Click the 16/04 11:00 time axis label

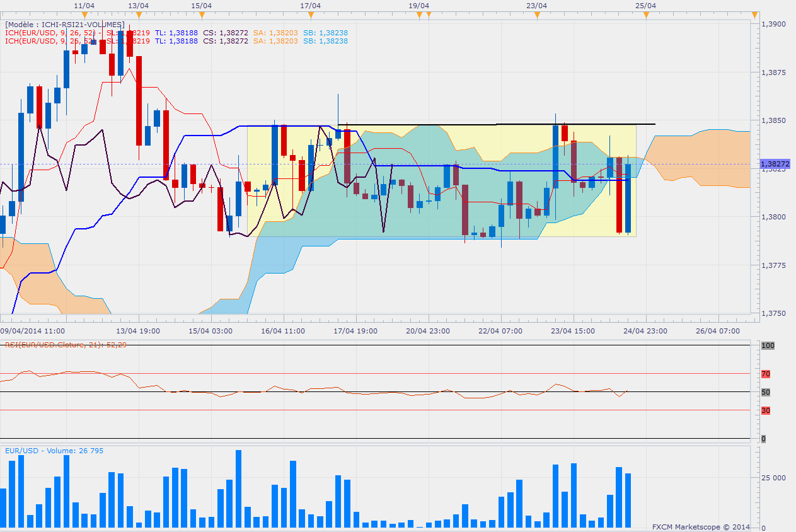coord(284,330)
